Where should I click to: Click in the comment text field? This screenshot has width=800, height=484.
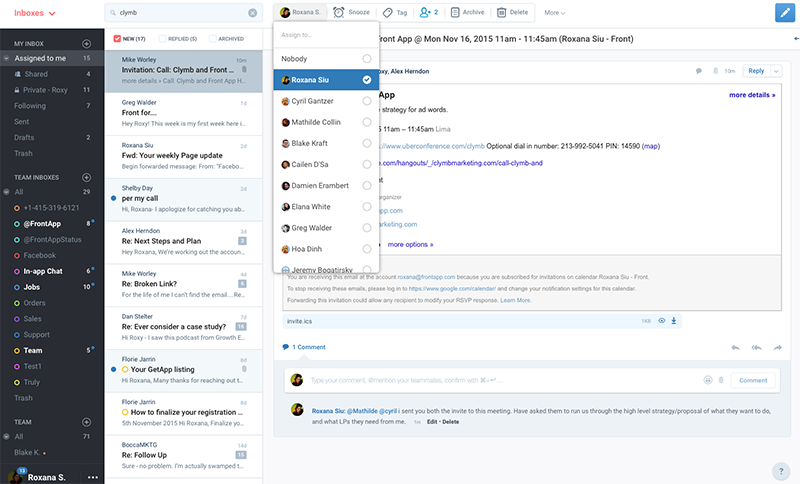500,380
